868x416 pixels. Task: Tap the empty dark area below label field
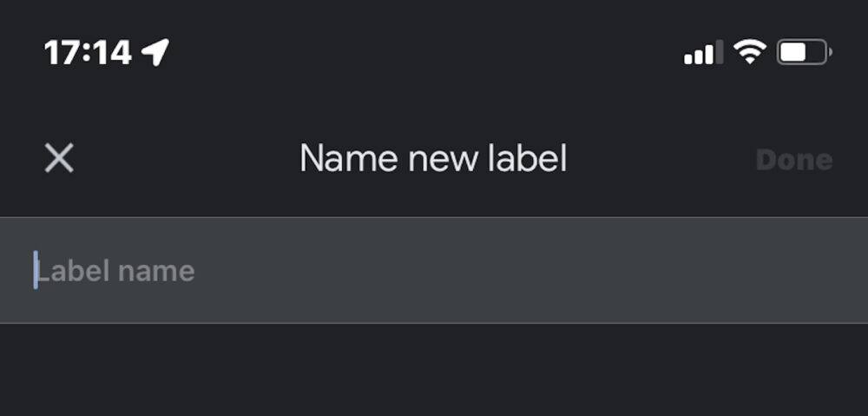point(434,369)
